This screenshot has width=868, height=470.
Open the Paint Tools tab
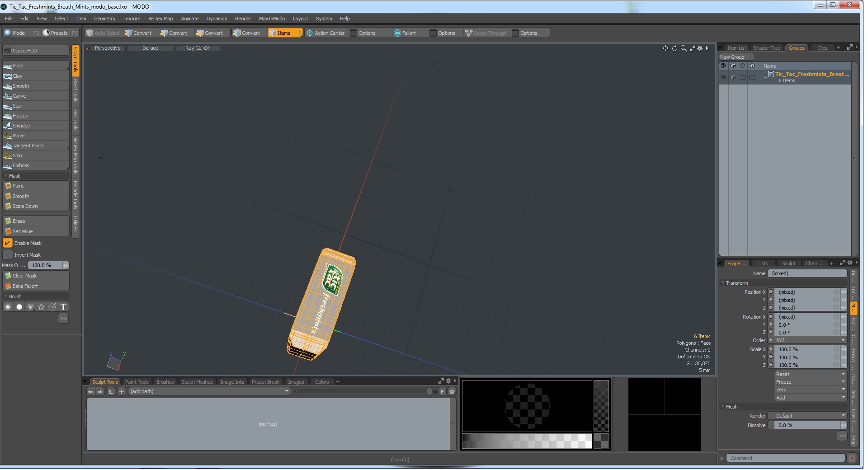click(137, 382)
